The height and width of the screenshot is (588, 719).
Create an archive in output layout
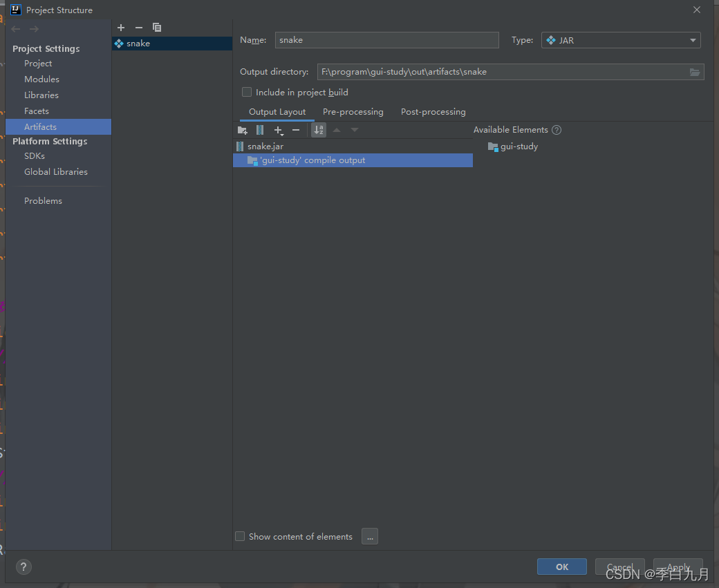[x=260, y=130]
